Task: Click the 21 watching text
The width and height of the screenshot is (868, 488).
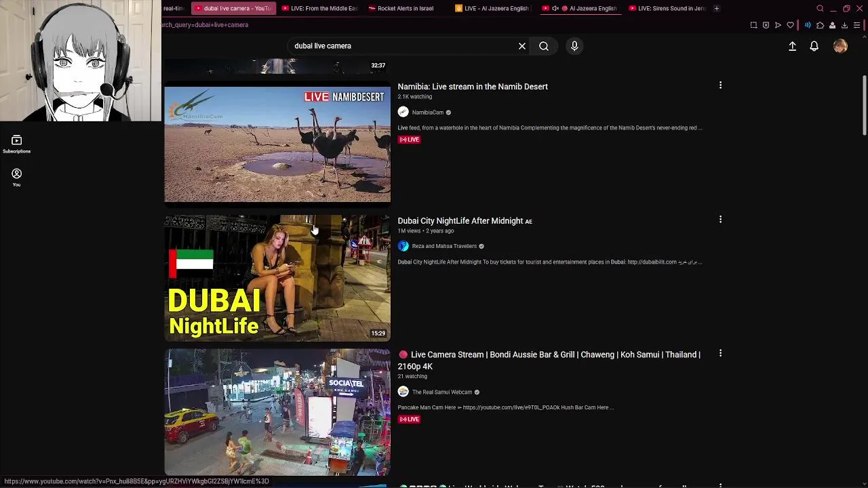Action: click(412, 376)
